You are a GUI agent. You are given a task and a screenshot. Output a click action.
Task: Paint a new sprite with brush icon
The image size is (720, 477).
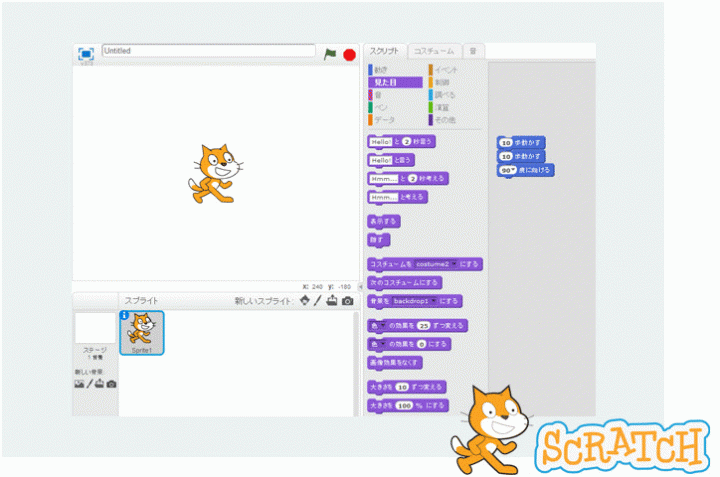[318, 300]
